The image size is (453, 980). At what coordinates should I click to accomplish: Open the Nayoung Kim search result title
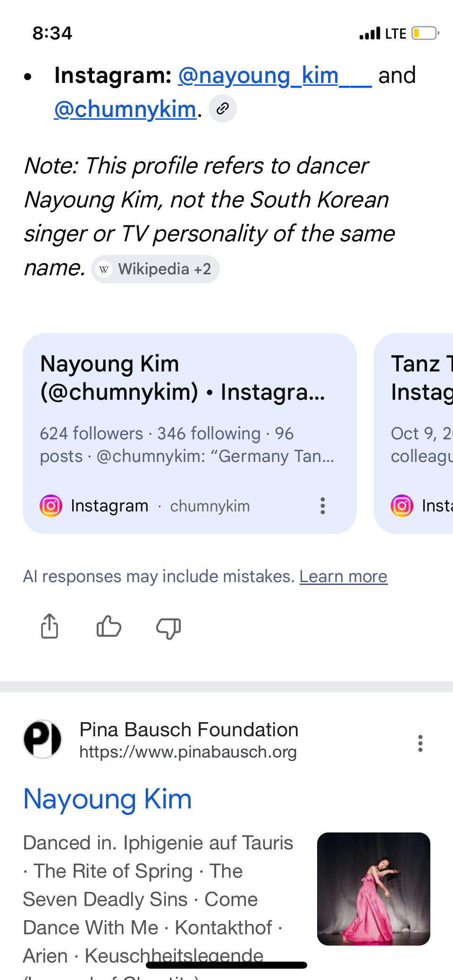click(x=108, y=799)
